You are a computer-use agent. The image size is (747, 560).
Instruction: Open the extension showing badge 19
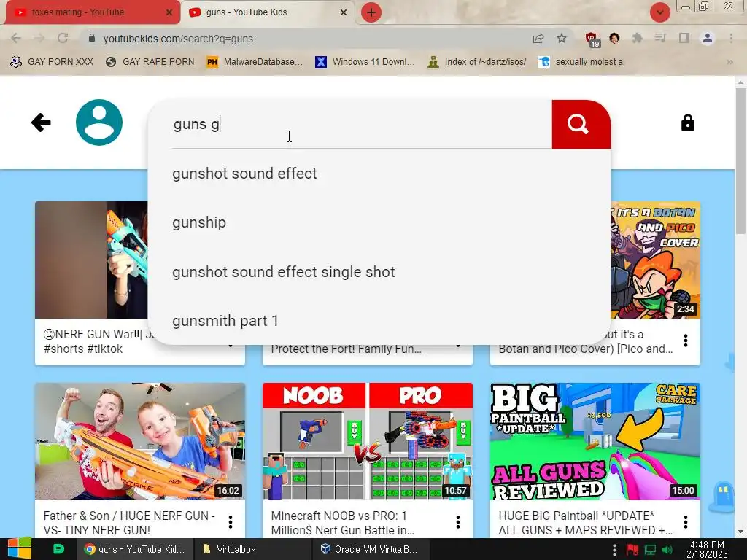592,39
